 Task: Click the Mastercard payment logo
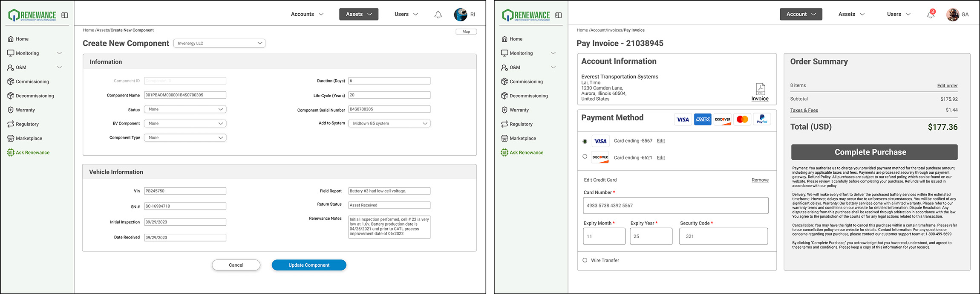click(x=742, y=119)
